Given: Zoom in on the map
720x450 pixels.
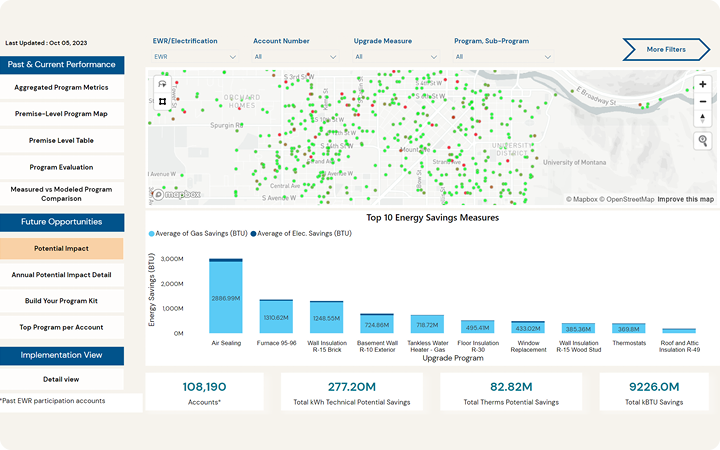Looking at the screenshot, I should 703,85.
